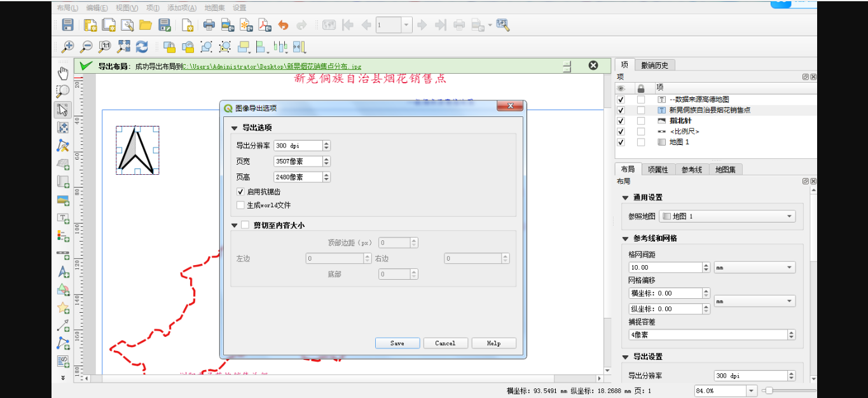Select the Edit Nodes Item tool
Image resolution: width=868 pixels, height=398 pixels.
pos(63,145)
